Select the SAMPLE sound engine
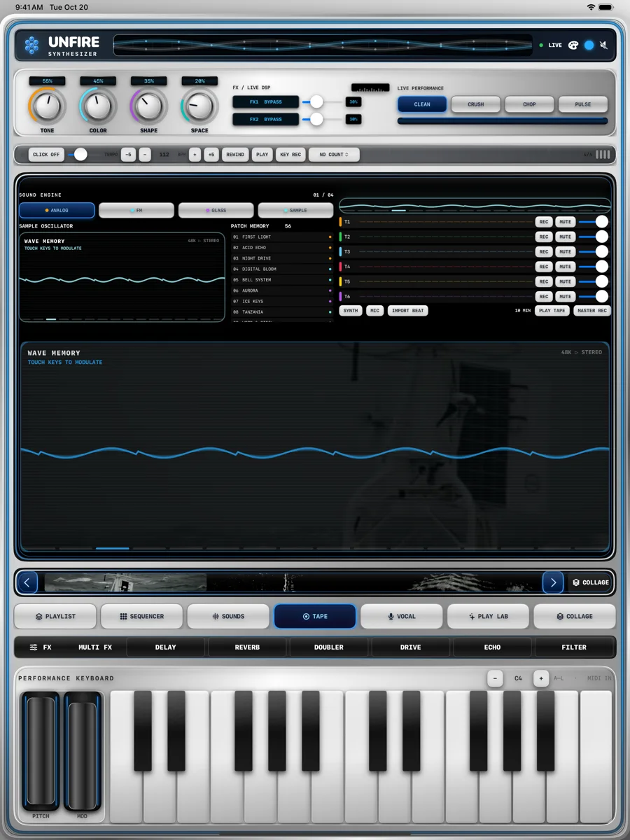This screenshot has height=840, width=630. (296, 211)
